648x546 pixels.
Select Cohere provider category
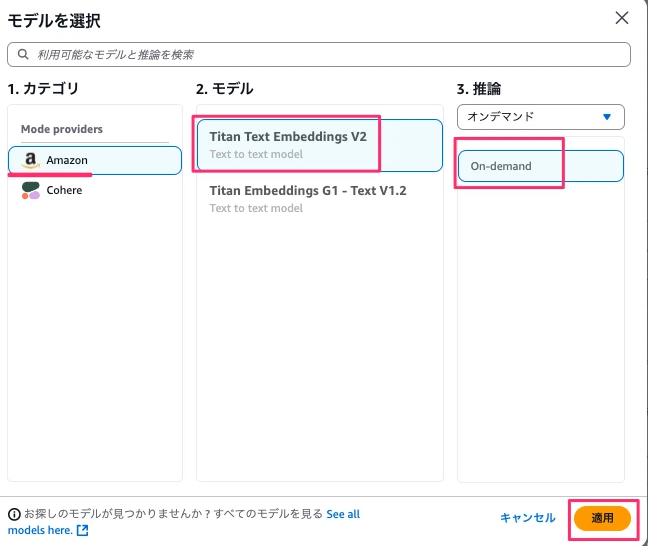[95, 191]
